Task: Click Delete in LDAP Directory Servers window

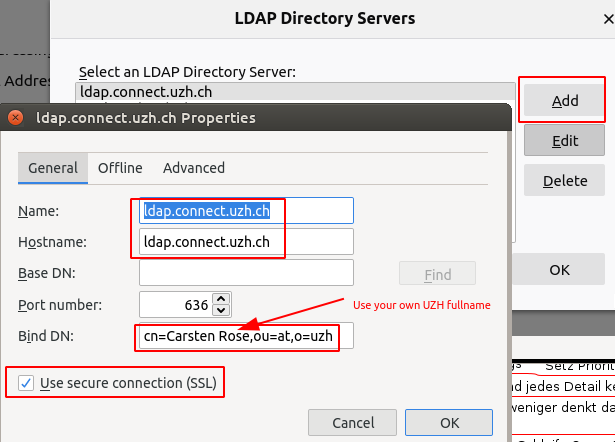Action: [x=564, y=180]
